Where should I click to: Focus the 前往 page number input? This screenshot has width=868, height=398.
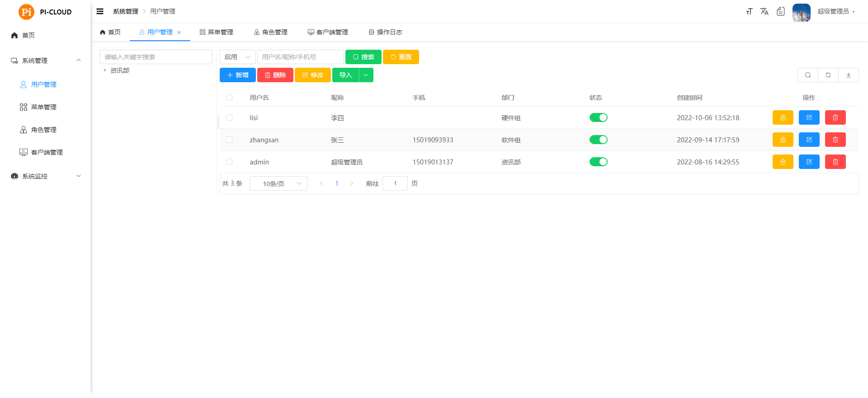[x=395, y=183]
